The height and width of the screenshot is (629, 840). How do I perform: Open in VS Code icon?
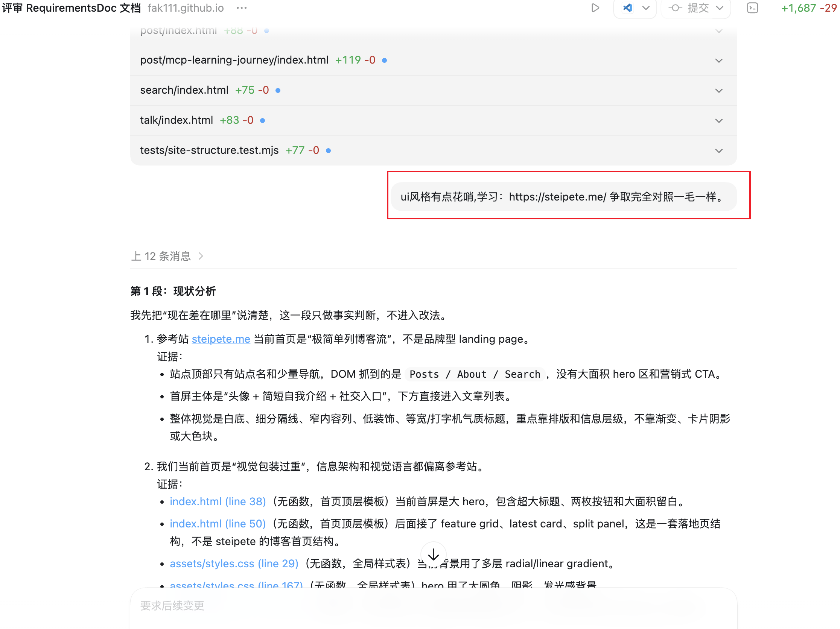pos(627,8)
